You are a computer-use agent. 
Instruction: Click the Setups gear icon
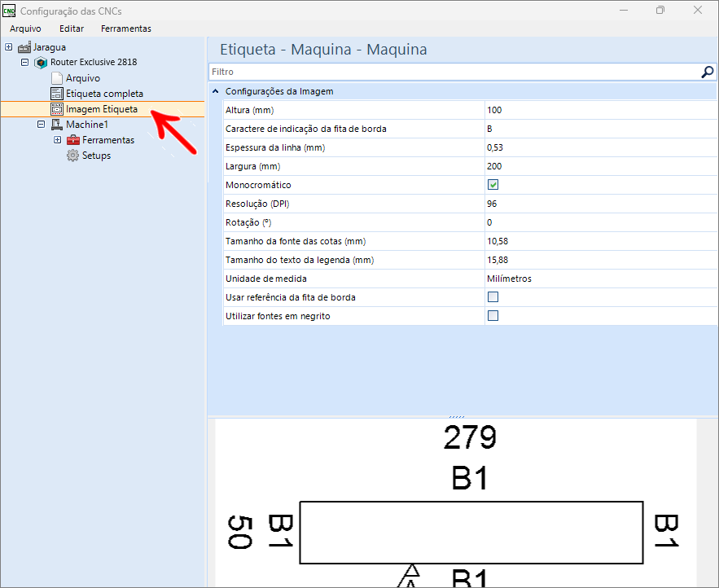tap(73, 156)
